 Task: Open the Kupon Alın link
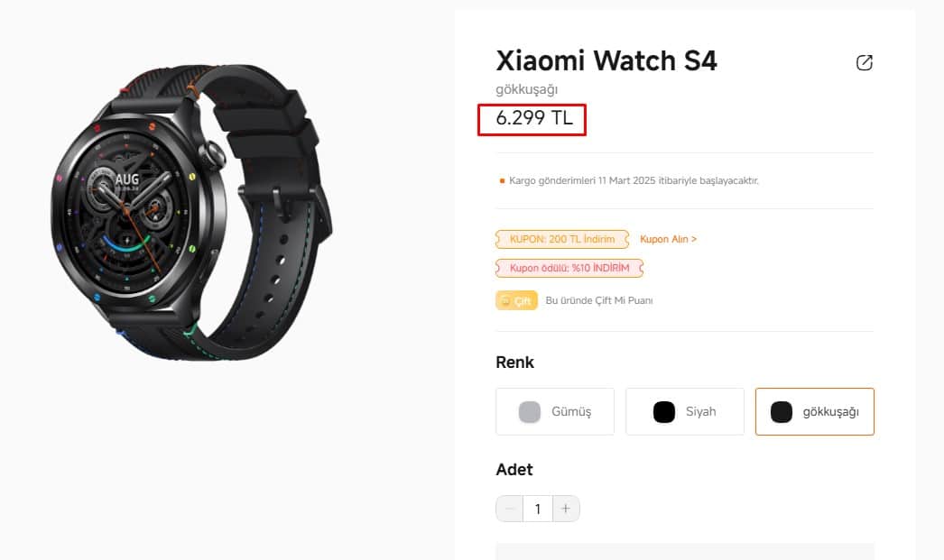tap(668, 239)
